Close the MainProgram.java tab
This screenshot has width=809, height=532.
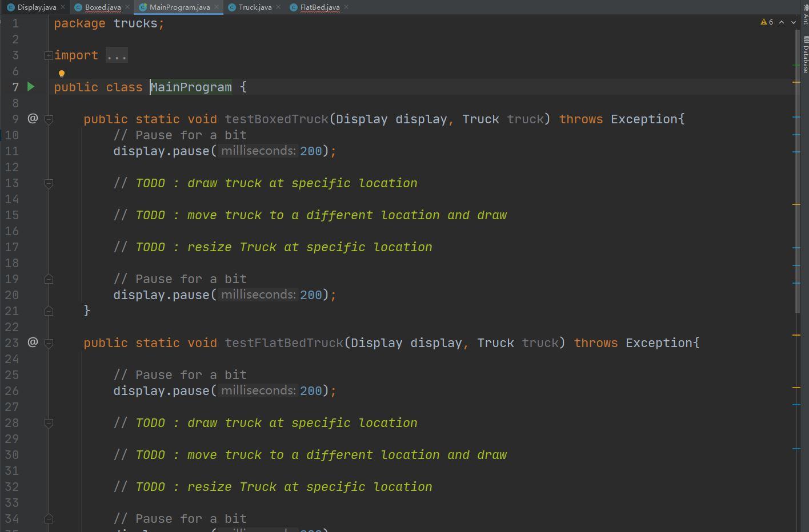tap(217, 7)
